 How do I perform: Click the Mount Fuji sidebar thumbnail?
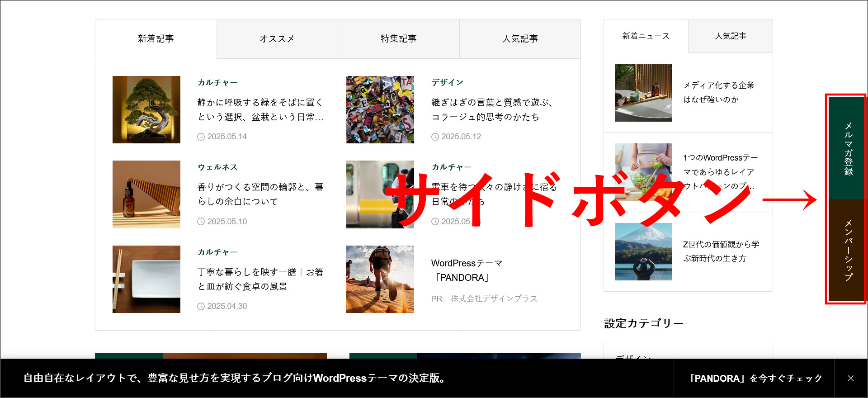coord(643,251)
